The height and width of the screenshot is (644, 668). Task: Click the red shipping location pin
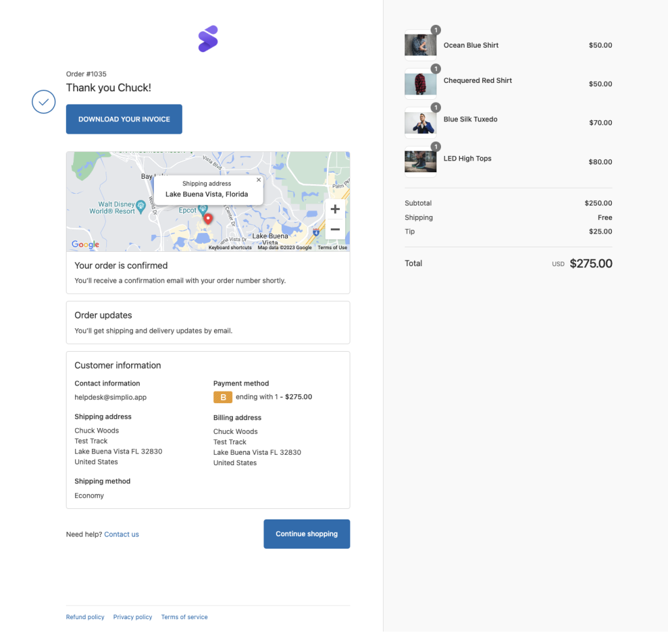[x=207, y=219]
